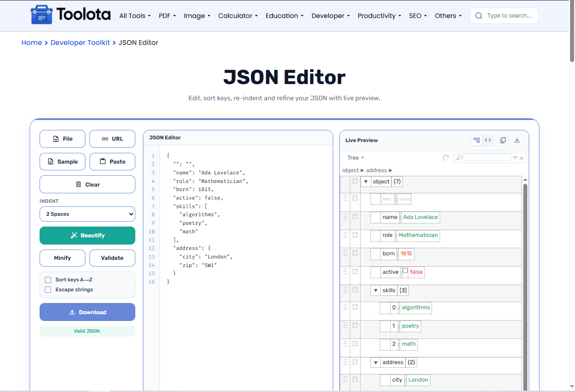Viewport: 575px width, 392px height.
Task: Clear the editor with Clear button
Action: [x=87, y=184]
